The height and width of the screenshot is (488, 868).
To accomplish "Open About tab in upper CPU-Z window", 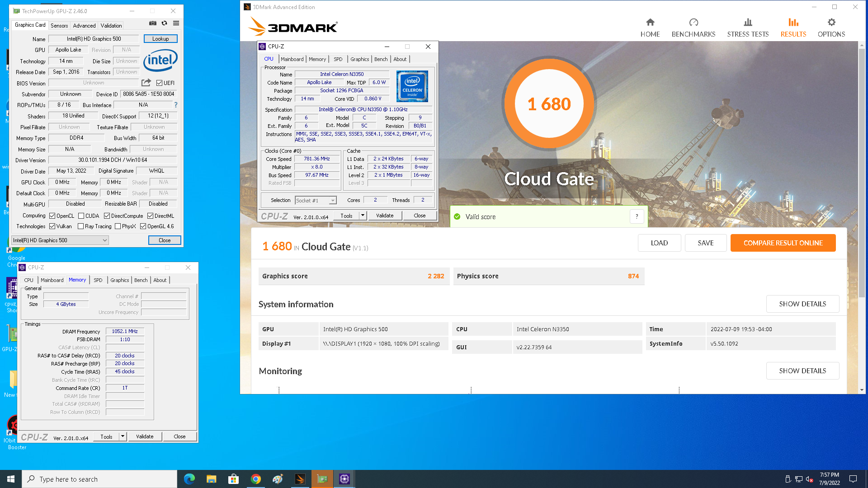I will pyautogui.click(x=400, y=59).
